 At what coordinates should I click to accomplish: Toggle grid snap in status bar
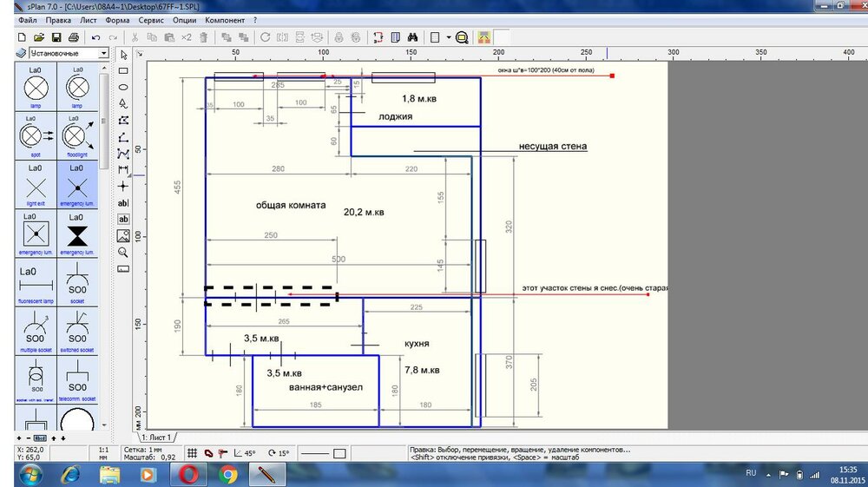(194, 453)
